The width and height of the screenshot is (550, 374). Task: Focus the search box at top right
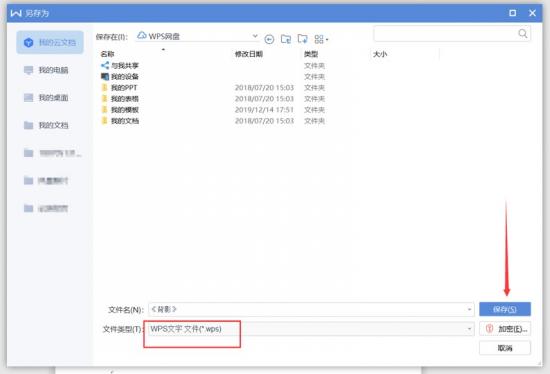[x=452, y=34]
